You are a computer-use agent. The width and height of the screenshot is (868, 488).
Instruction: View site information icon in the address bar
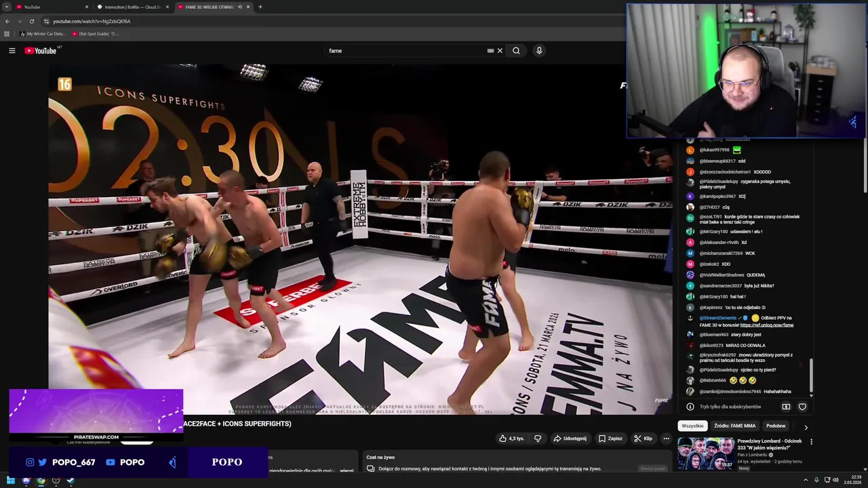[46, 21]
